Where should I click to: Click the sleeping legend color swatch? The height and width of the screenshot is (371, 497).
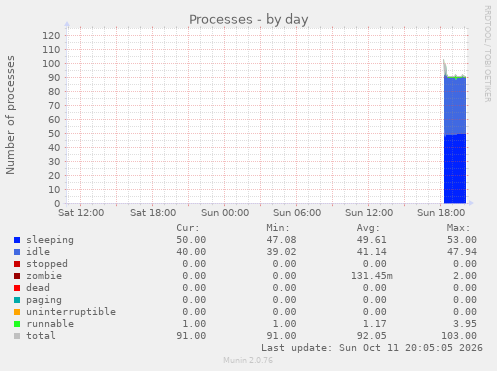17,240
